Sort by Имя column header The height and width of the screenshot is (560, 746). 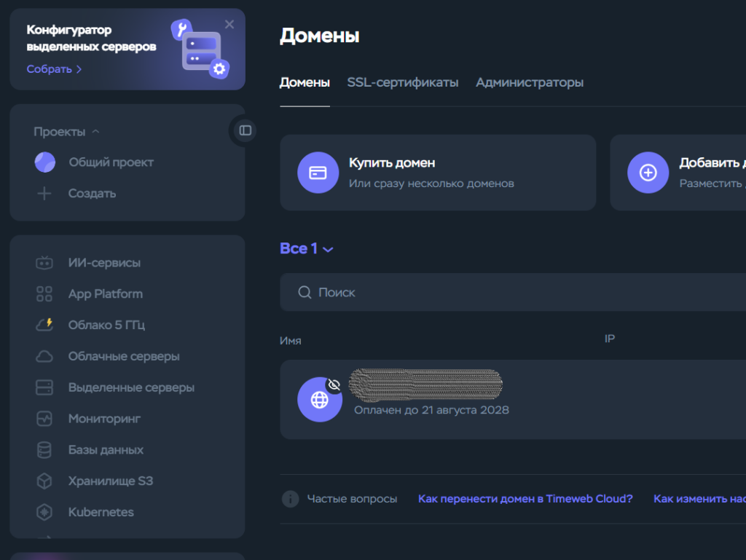tap(290, 340)
